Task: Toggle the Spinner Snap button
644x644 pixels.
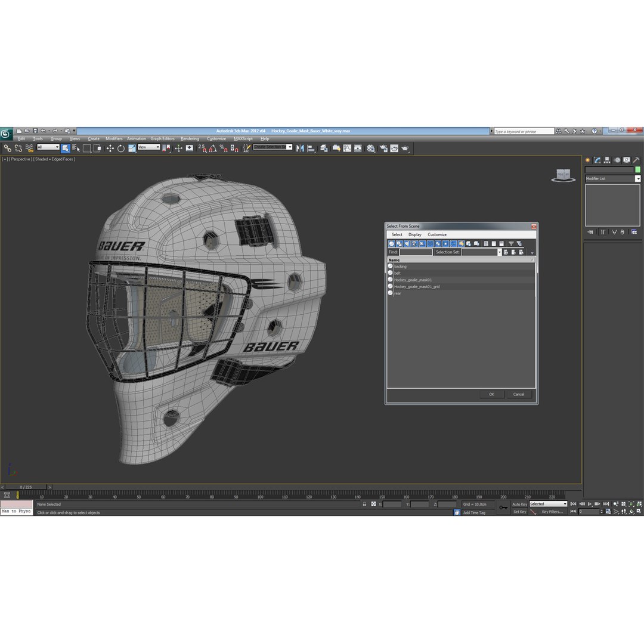Action: (234, 148)
